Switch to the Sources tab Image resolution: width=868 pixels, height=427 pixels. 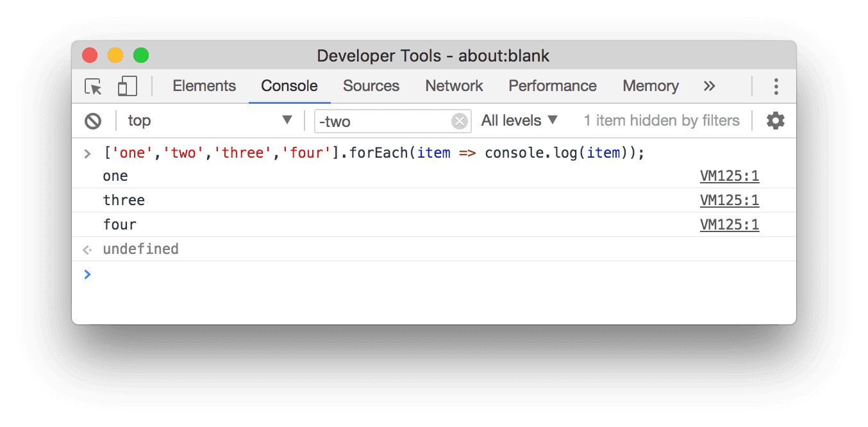(x=371, y=87)
